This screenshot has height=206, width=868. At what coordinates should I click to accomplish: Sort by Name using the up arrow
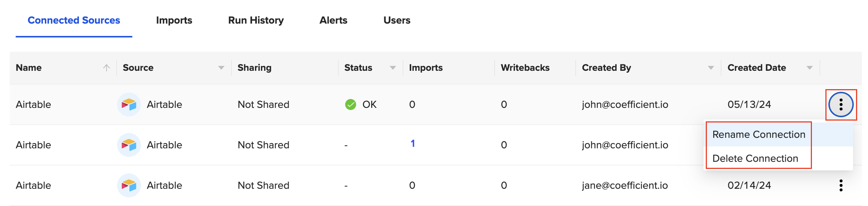(107, 68)
